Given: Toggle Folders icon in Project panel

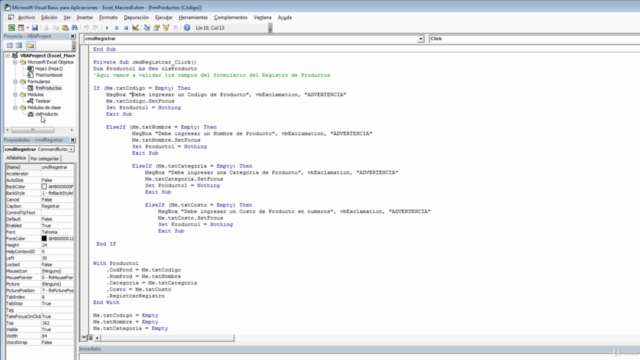Looking at the screenshot, I should [31, 45].
